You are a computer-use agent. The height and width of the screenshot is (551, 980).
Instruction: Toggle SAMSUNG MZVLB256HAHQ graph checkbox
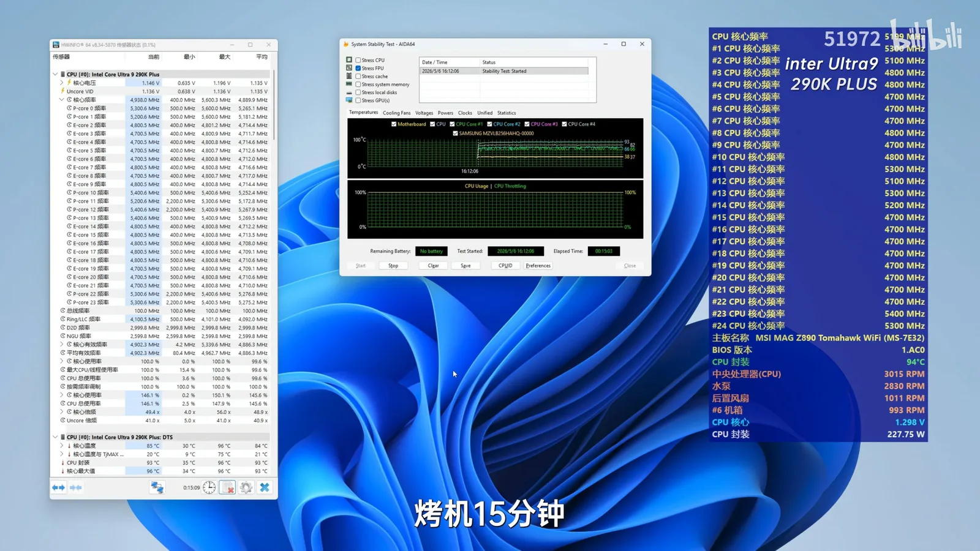coord(455,133)
